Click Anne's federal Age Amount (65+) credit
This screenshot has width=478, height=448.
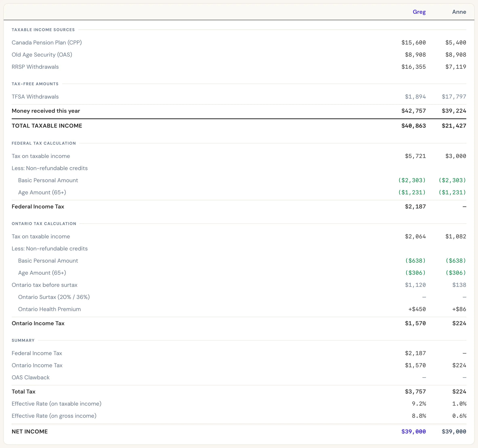(x=452, y=192)
